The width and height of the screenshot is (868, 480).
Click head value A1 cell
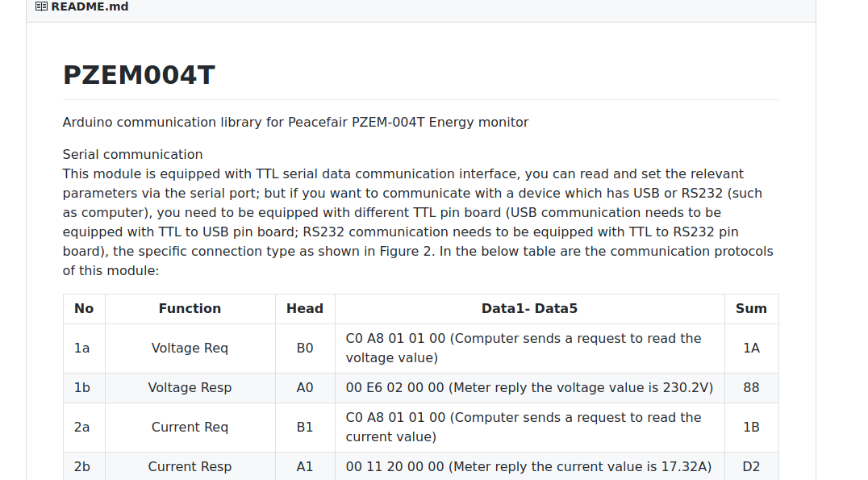pos(305,467)
